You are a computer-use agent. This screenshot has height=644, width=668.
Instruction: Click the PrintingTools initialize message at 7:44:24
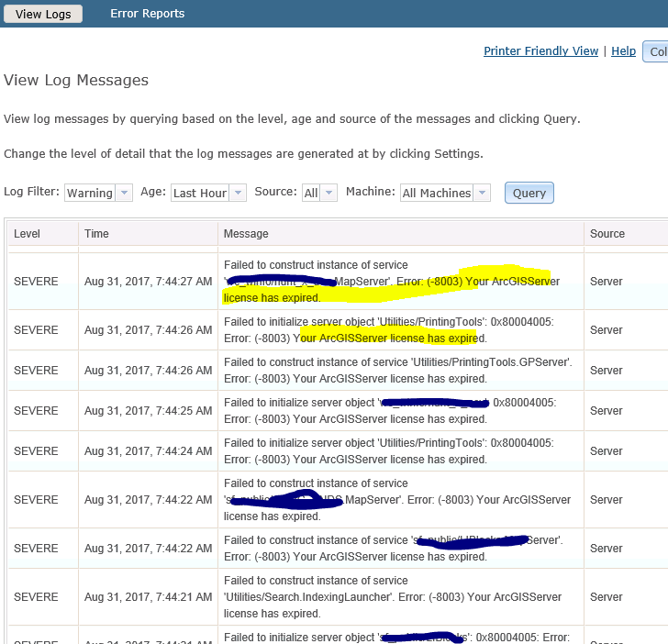pos(389,451)
